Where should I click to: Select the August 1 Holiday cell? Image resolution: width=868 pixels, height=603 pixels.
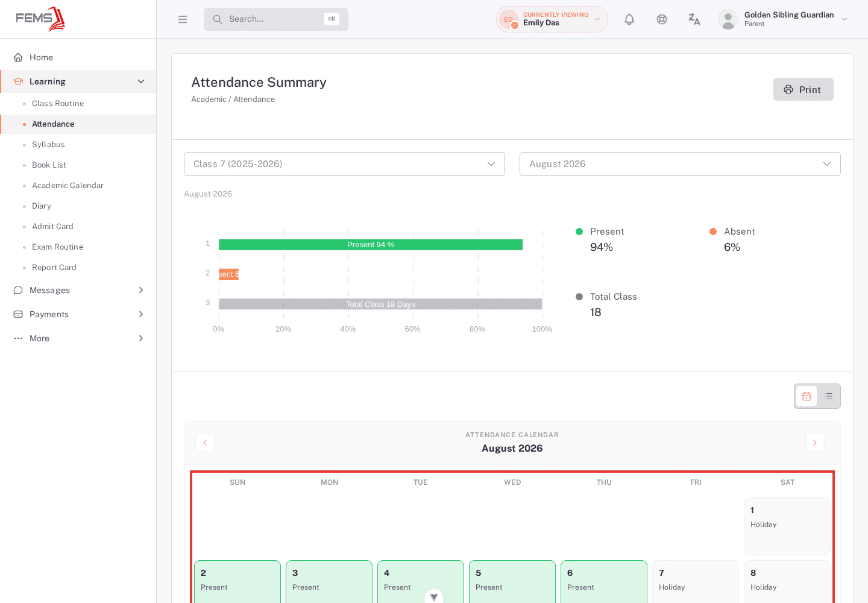(787, 526)
